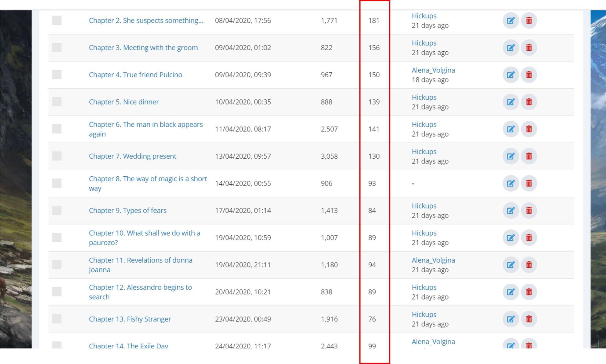The height and width of the screenshot is (364, 606).
Task: Open Hickups profile link in Chapter 13 row
Action: coord(424,314)
